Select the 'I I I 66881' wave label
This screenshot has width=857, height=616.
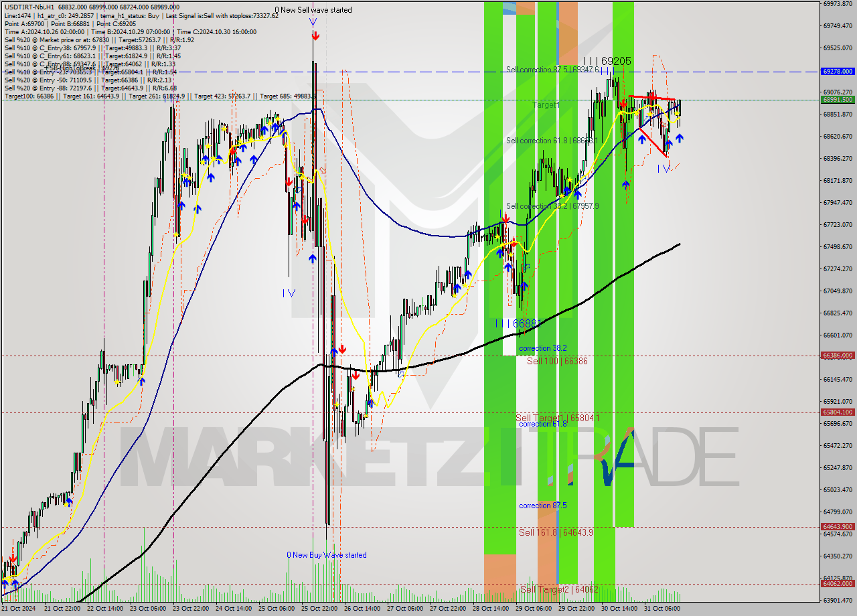pos(518,323)
